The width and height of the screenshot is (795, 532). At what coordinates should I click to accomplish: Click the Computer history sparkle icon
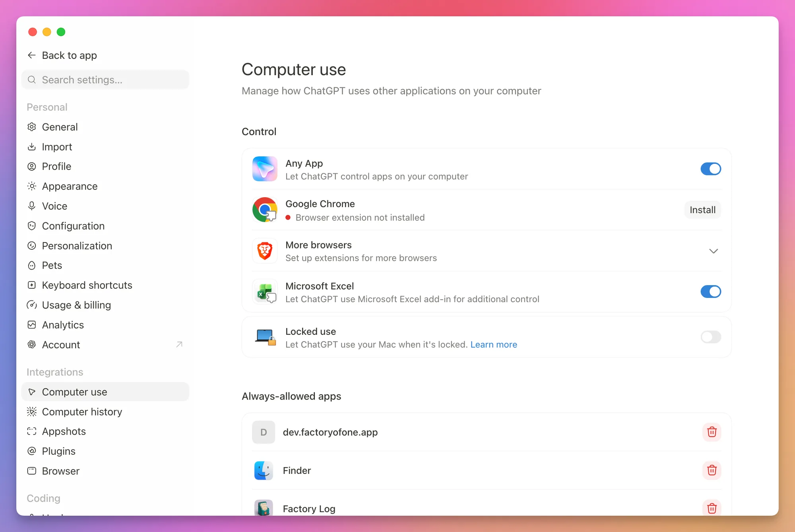click(32, 412)
